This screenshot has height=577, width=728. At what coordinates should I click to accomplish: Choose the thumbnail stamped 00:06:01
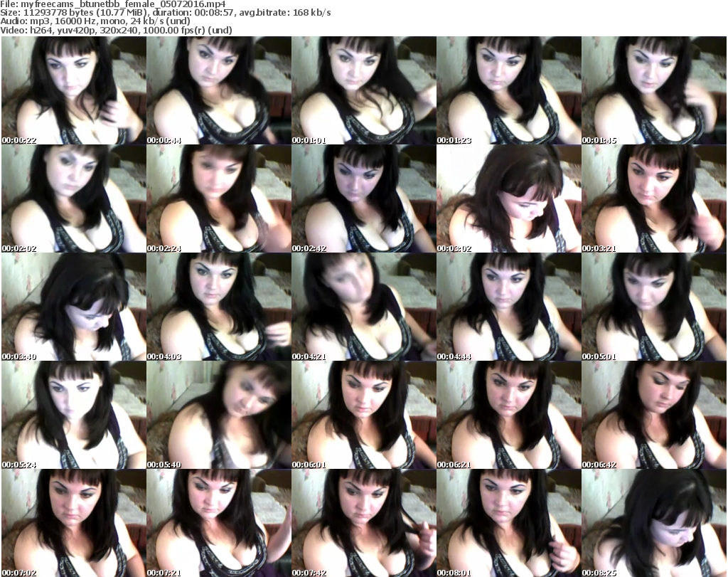pos(363,415)
